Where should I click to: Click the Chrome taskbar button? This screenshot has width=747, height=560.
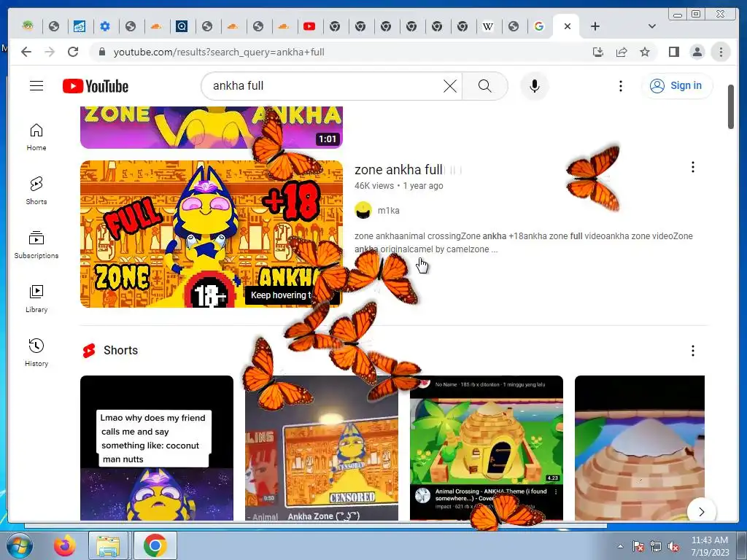155,545
